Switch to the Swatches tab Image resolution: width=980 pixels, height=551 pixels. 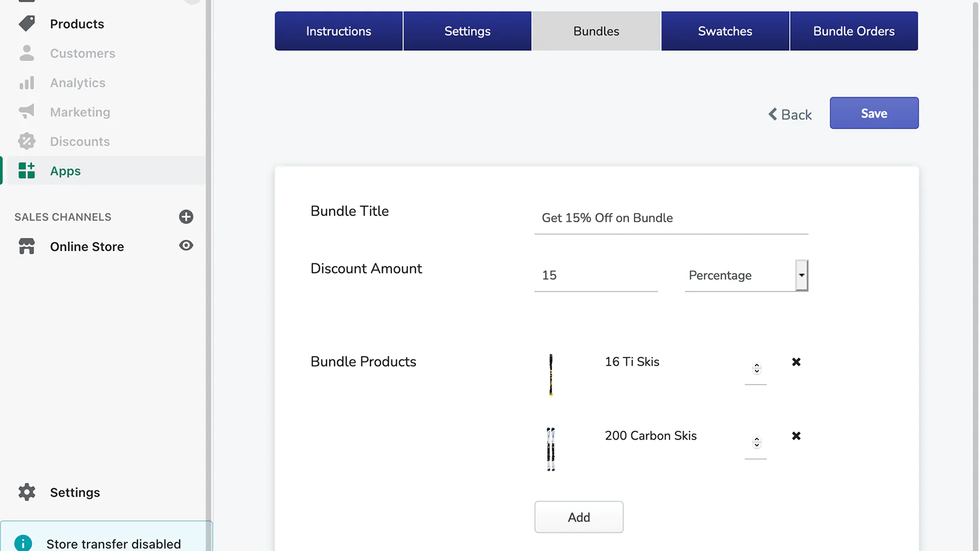click(x=725, y=31)
